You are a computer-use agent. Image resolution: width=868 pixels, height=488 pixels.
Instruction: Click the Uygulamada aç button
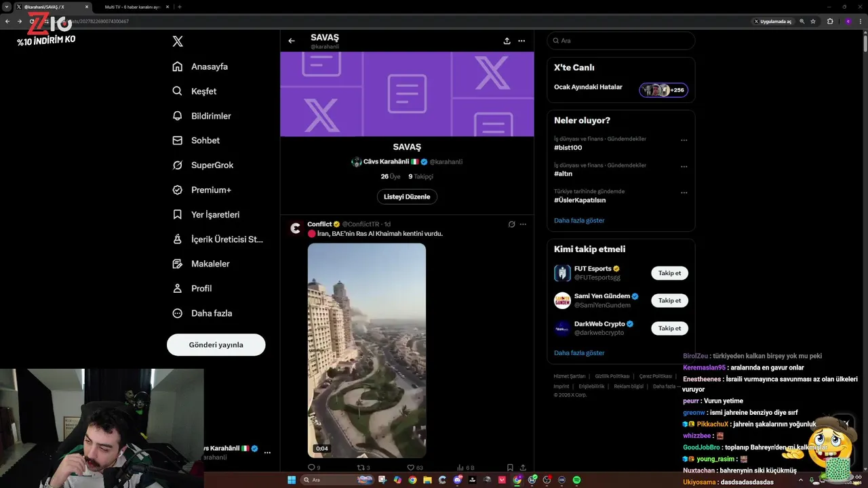pos(772,21)
